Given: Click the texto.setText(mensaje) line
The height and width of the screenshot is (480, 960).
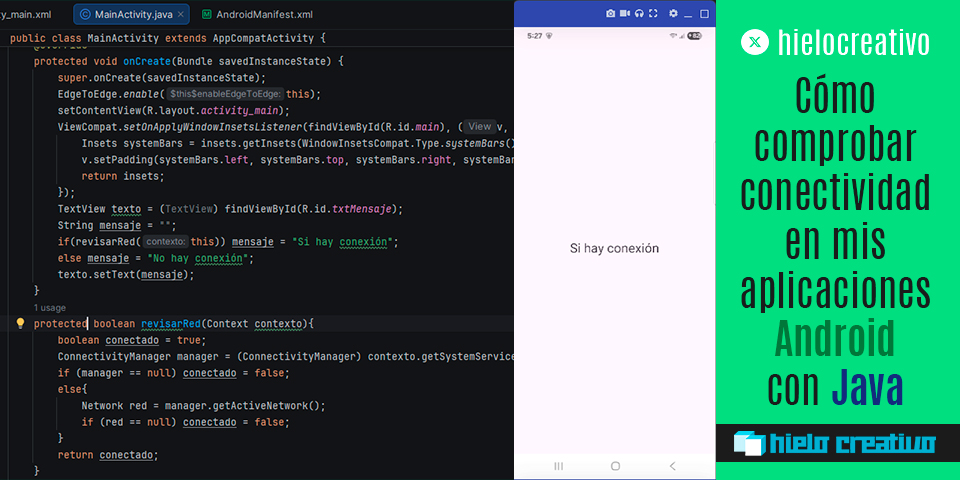Looking at the screenshot, I should 126,275.
